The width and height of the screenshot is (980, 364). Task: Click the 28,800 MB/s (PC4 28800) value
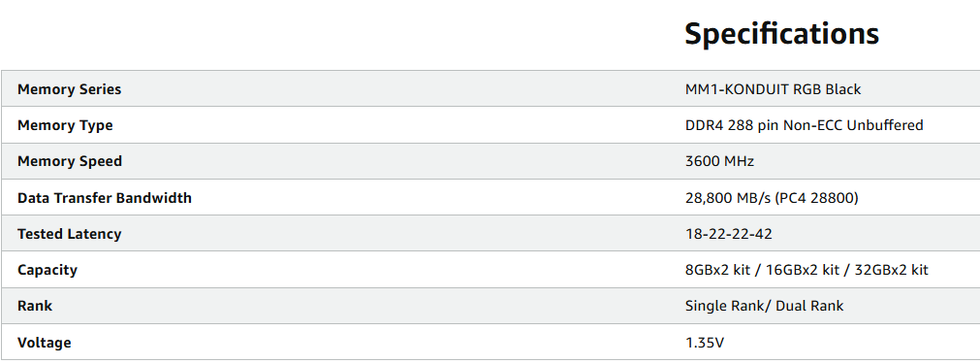coord(772,198)
